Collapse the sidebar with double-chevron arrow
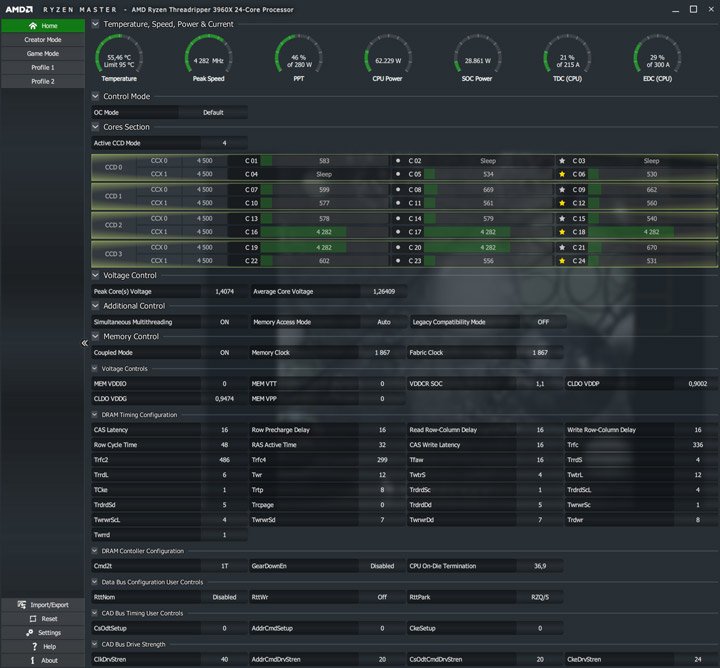This screenshot has width=720, height=668. 84,343
